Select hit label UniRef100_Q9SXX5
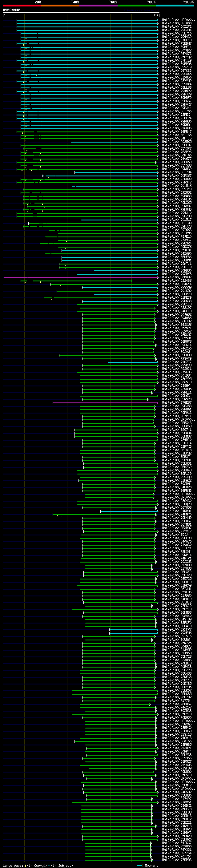This screenshot has width=197, height=868. 177,74
